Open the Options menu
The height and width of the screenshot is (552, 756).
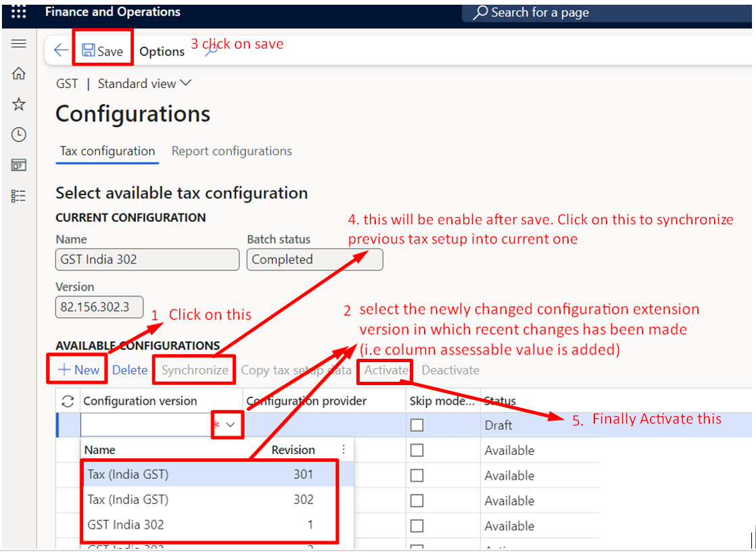162,51
